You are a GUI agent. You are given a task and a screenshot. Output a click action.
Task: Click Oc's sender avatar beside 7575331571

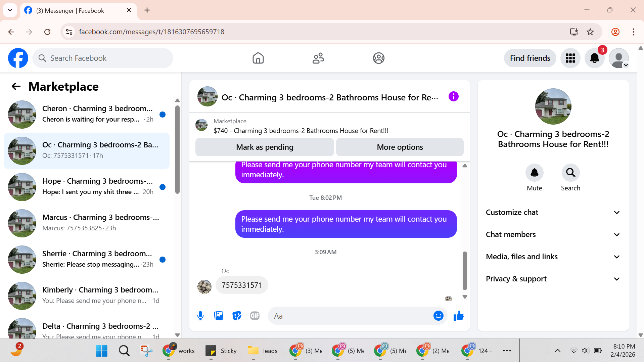[204, 287]
